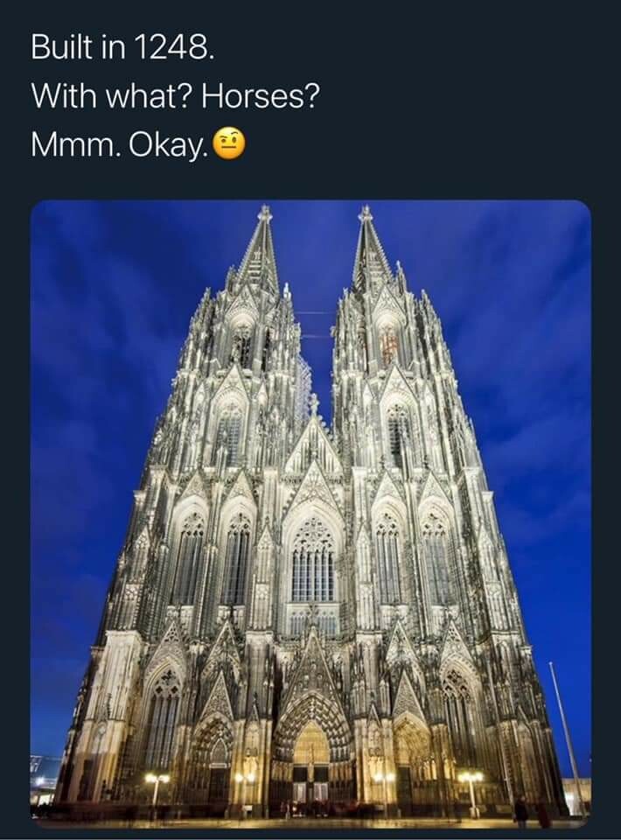The height and width of the screenshot is (840, 621).
Task: Click the glowing street lamp at the right front
Action: (x=470, y=779)
